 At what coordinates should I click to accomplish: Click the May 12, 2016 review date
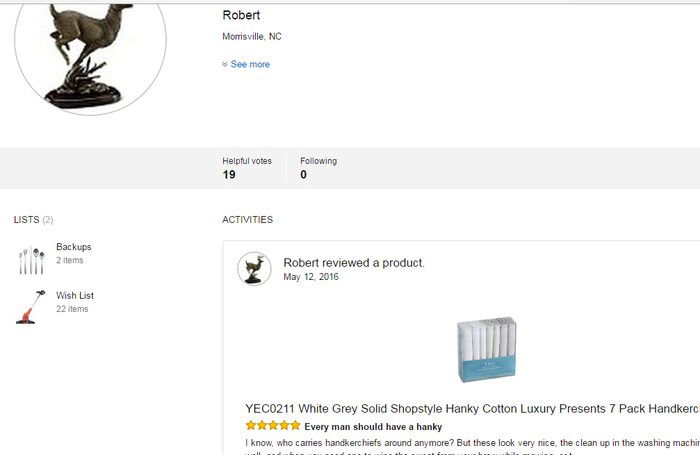(311, 277)
